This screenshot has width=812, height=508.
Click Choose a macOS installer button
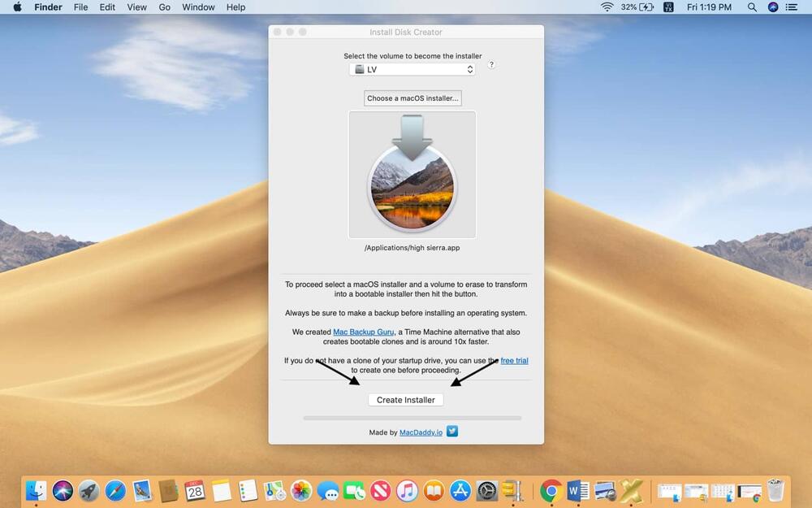tap(412, 98)
